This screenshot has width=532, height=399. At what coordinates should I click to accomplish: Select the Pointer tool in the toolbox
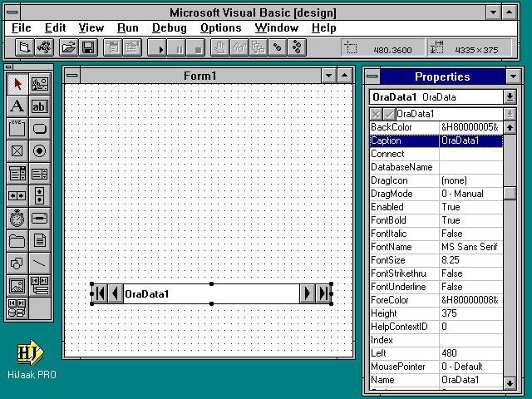(17, 84)
